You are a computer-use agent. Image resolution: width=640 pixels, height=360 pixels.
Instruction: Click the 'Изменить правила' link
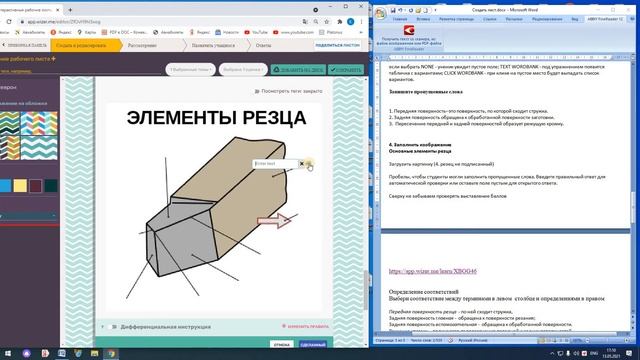click(305, 326)
